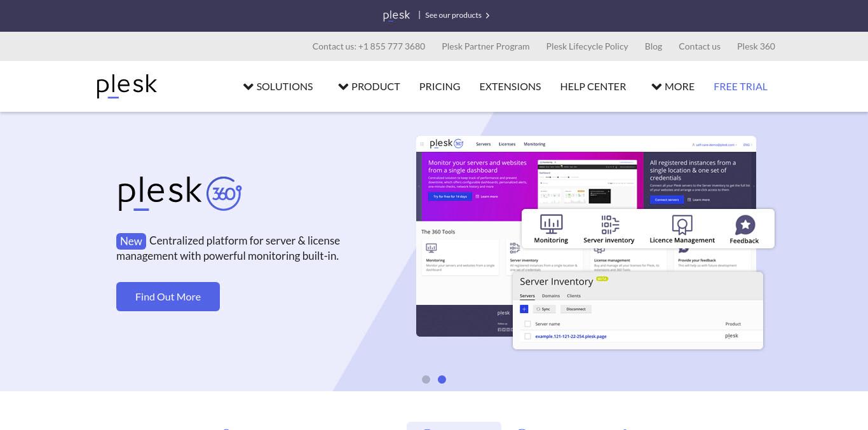
Task: Click the Plesk 360 logo in screenshot header
Action: 446,144
